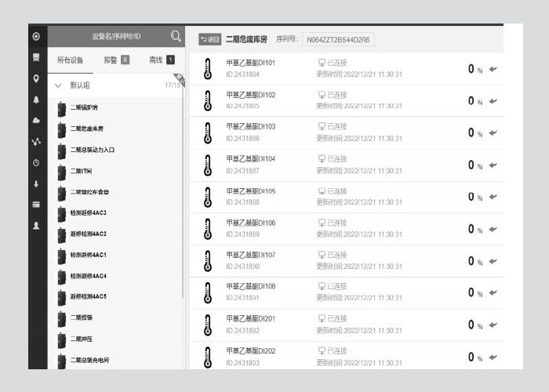The width and height of the screenshot is (549, 392).
Task: Select the 二期锅炉房 device in the list
Action: tap(84, 107)
